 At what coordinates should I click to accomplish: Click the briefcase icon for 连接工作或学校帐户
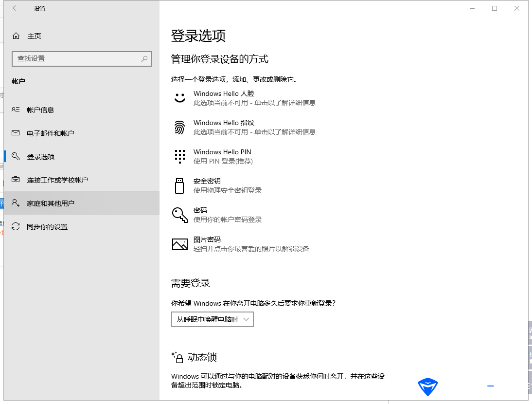tap(16, 180)
